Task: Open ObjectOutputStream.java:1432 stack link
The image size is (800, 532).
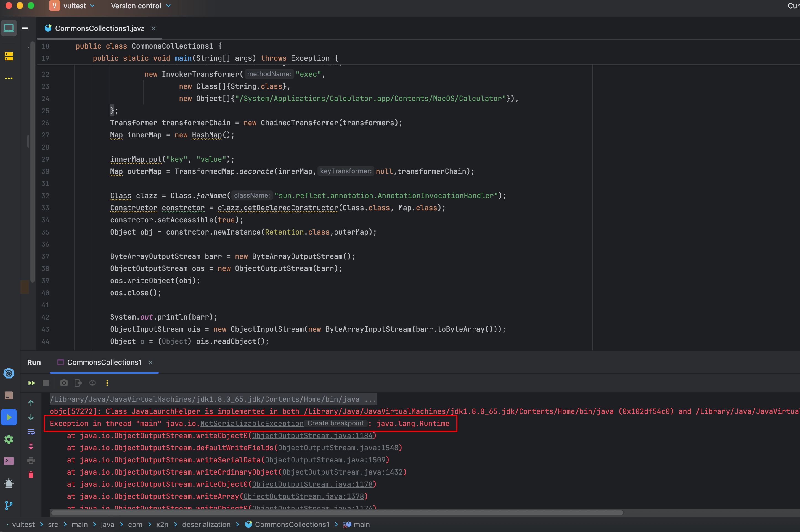Action: coord(343,472)
